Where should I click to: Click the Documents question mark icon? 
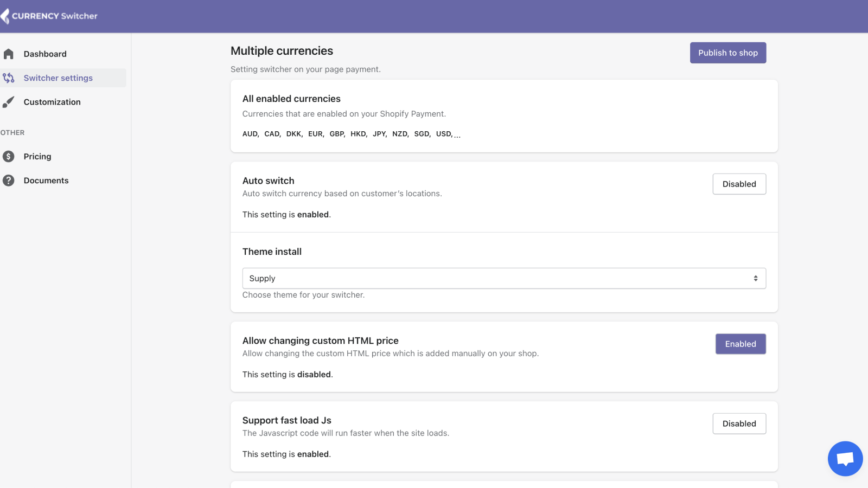[9, 181]
